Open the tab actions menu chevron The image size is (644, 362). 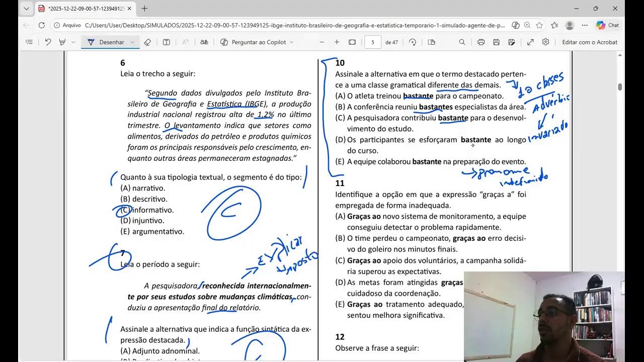[27, 9]
